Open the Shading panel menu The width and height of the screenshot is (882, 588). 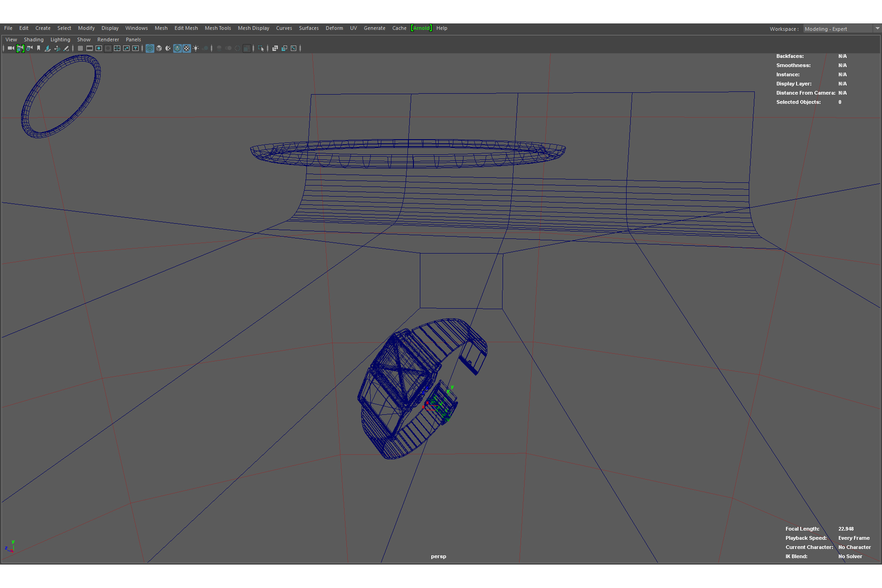pos(34,40)
